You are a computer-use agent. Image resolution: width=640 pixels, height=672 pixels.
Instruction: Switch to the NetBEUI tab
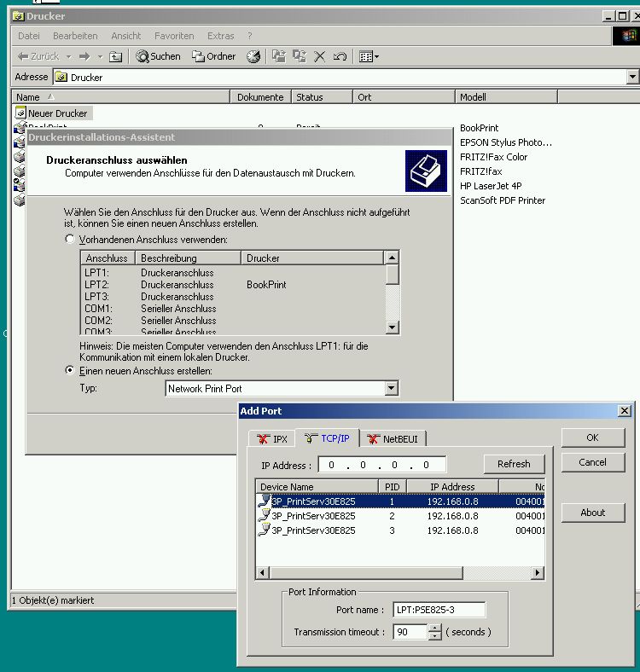pos(394,439)
